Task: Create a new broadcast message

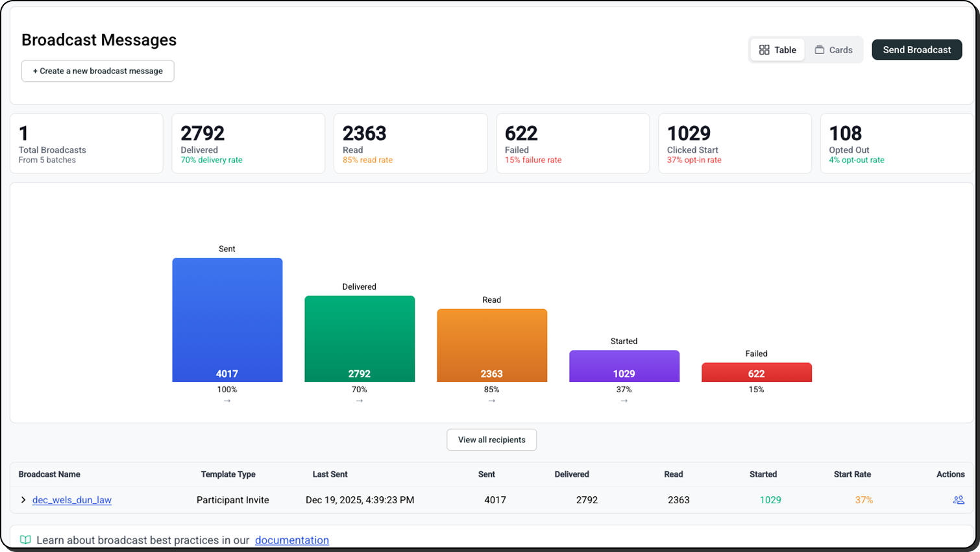Action: pos(98,71)
